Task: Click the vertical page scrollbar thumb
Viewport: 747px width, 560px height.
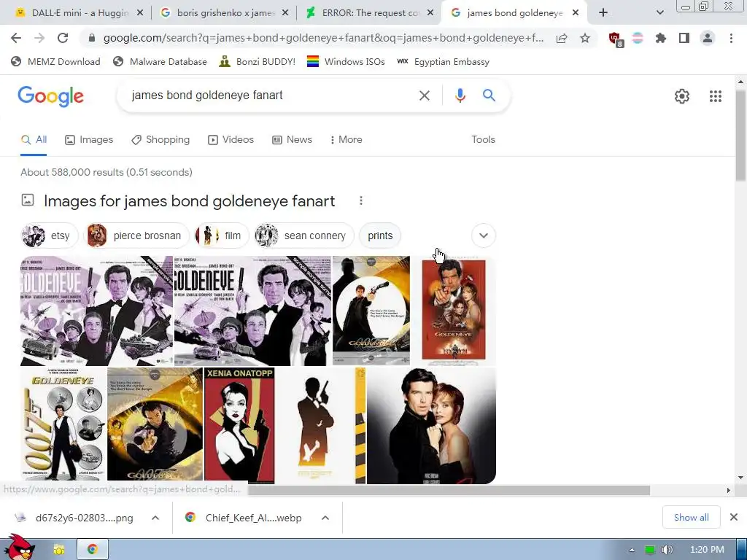Action: coord(740,134)
